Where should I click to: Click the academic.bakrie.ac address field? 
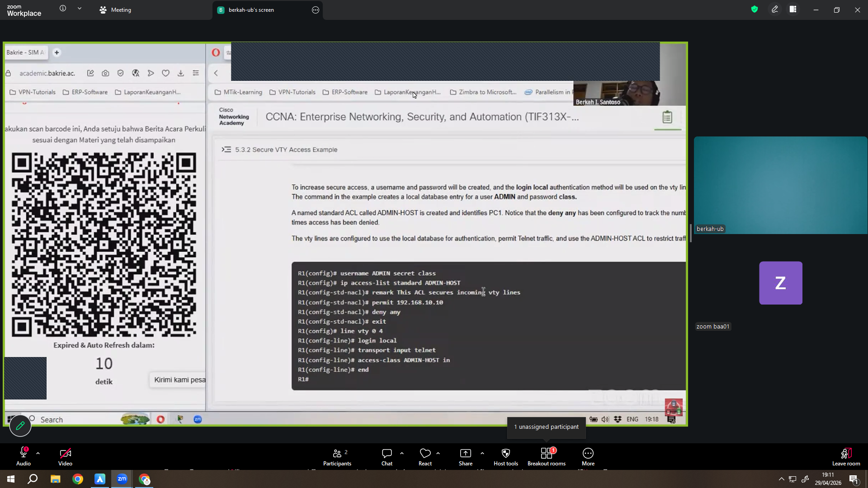click(47, 73)
